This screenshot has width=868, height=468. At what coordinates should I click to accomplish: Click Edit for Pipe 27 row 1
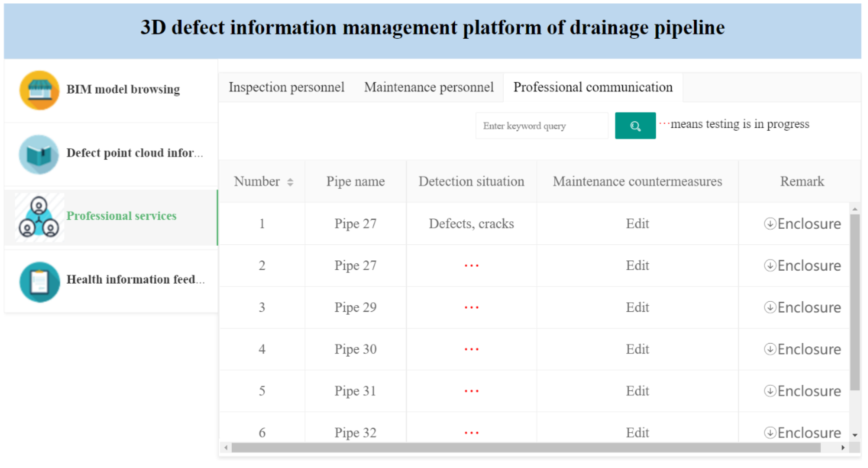(x=637, y=224)
